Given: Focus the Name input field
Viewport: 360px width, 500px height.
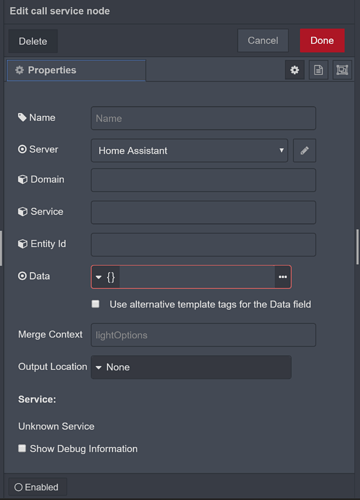Looking at the screenshot, I should point(203,118).
